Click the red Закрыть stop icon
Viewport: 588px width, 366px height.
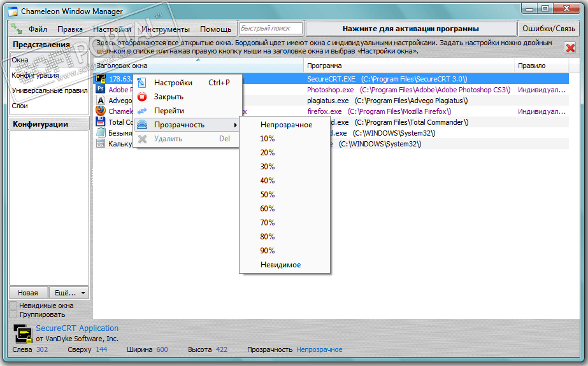click(142, 97)
